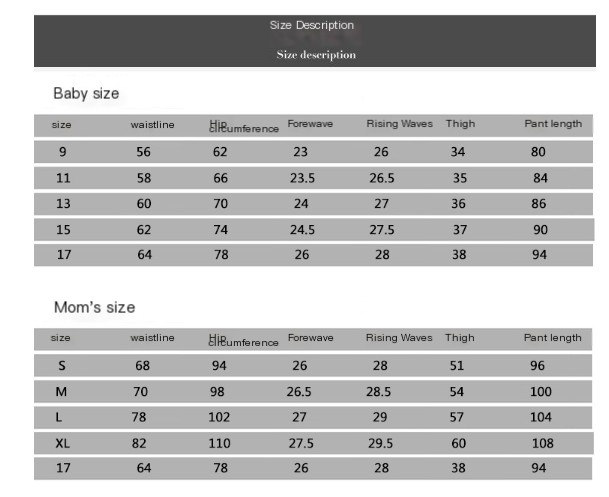Click waistline value 56 in size 9 row
The height and width of the screenshot is (497, 609).
coord(144,152)
